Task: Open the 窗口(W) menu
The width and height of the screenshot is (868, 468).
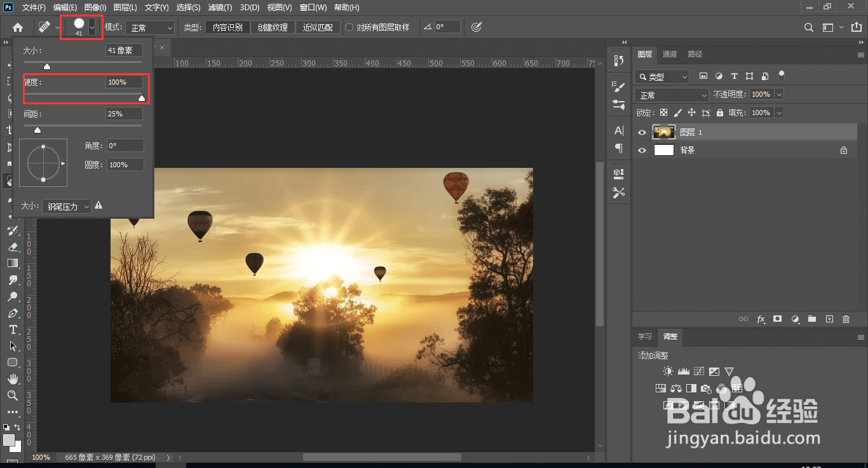Action: (312, 8)
